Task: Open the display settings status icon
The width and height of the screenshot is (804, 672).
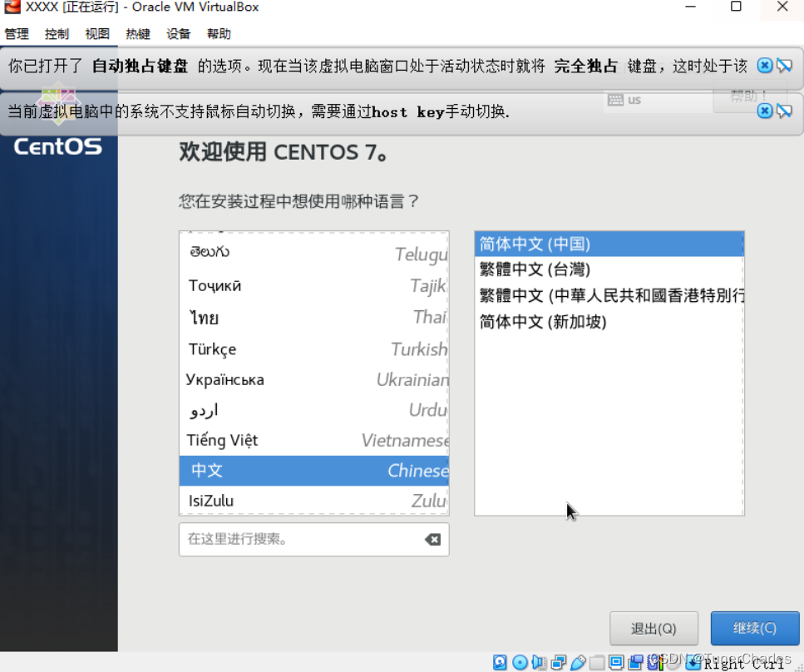Action: pos(616,662)
